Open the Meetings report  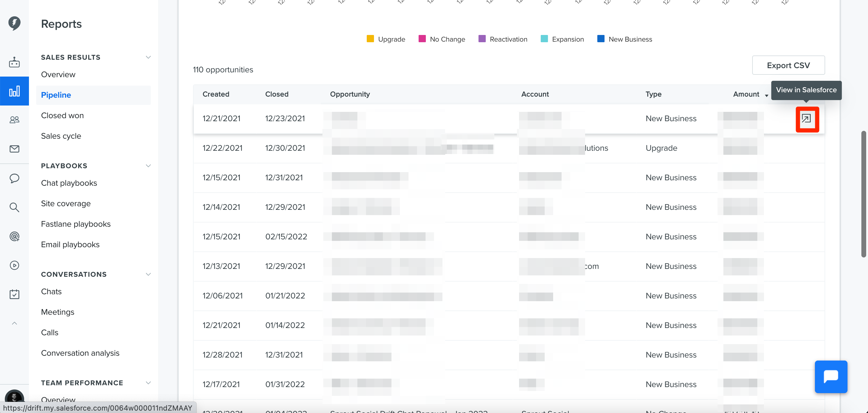point(58,312)
